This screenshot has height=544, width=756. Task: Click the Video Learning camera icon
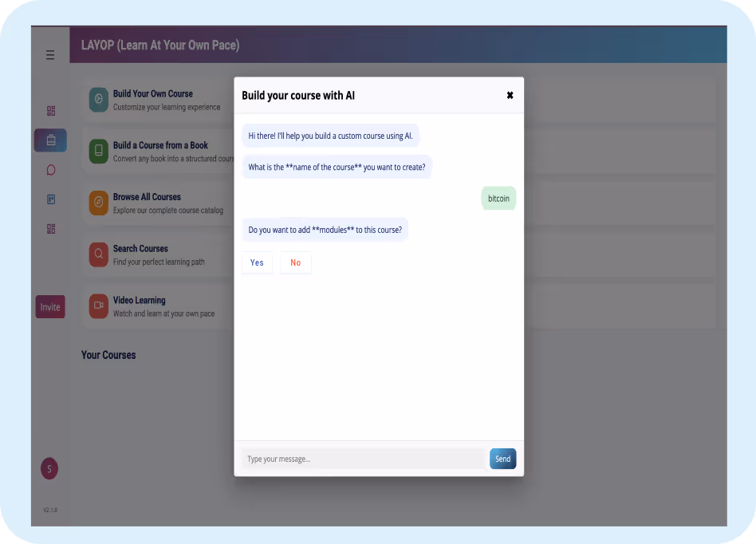98,306
